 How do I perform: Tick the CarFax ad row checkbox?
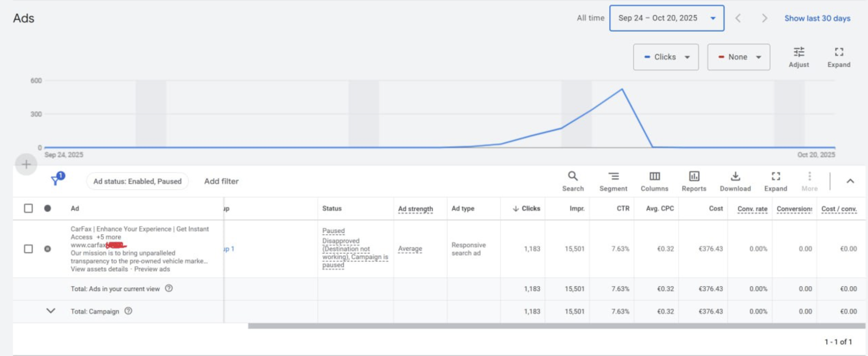pos(28,249)
